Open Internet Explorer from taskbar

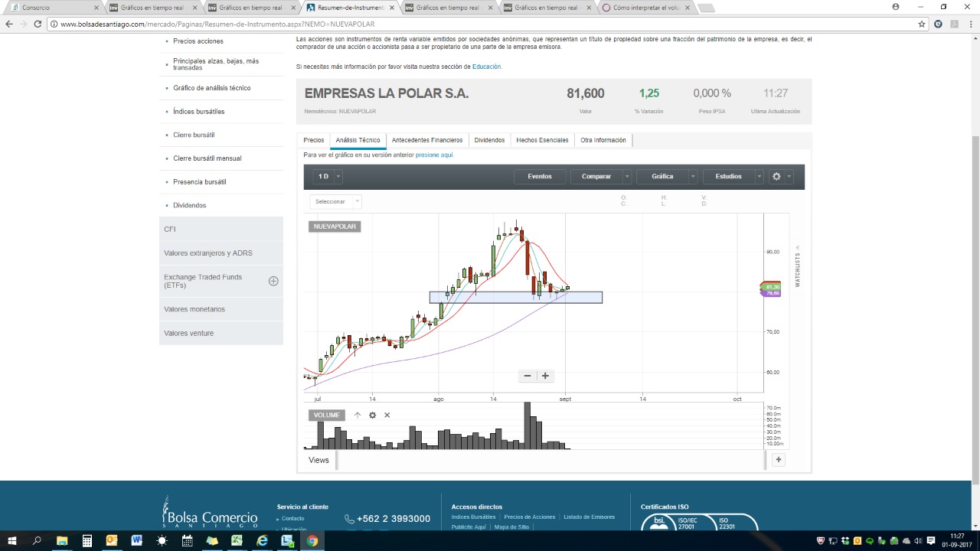pyautogui.click(x=262, y=540)
